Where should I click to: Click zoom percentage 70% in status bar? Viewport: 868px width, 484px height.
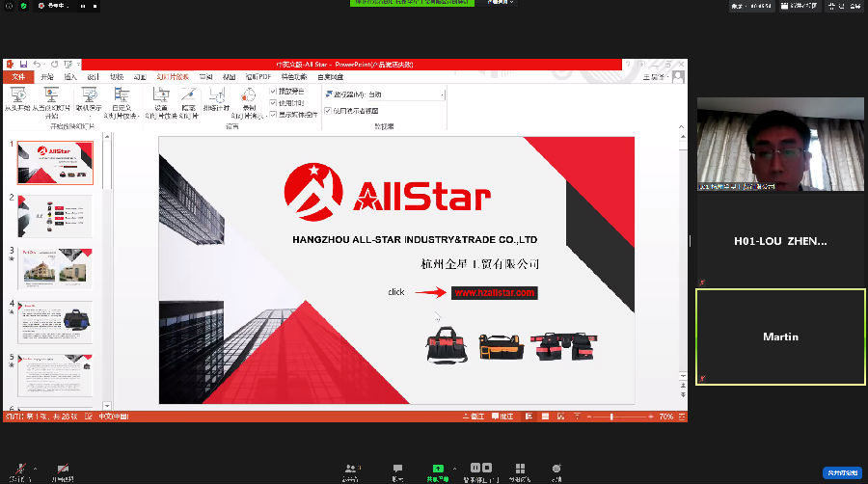(665, 417)
